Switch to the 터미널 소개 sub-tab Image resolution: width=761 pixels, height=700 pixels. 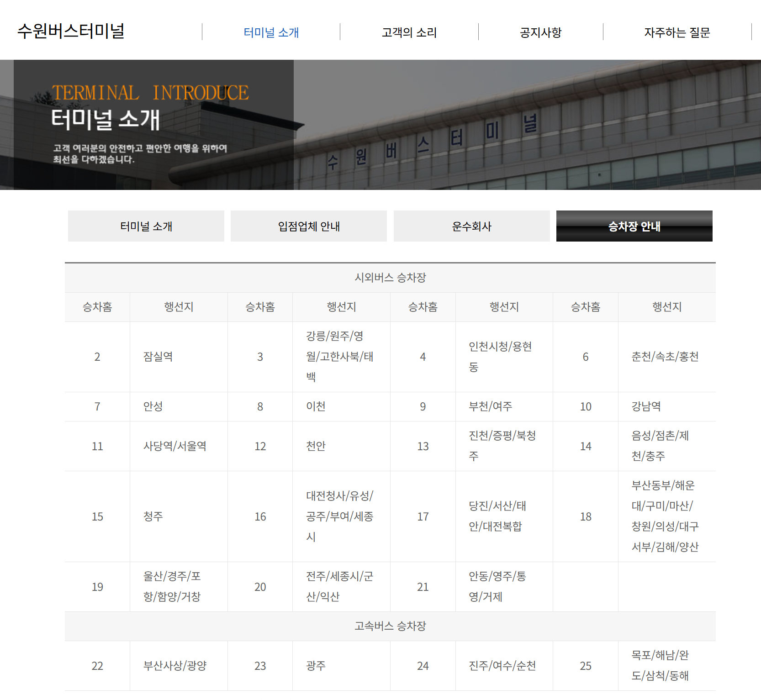(146, 226)
